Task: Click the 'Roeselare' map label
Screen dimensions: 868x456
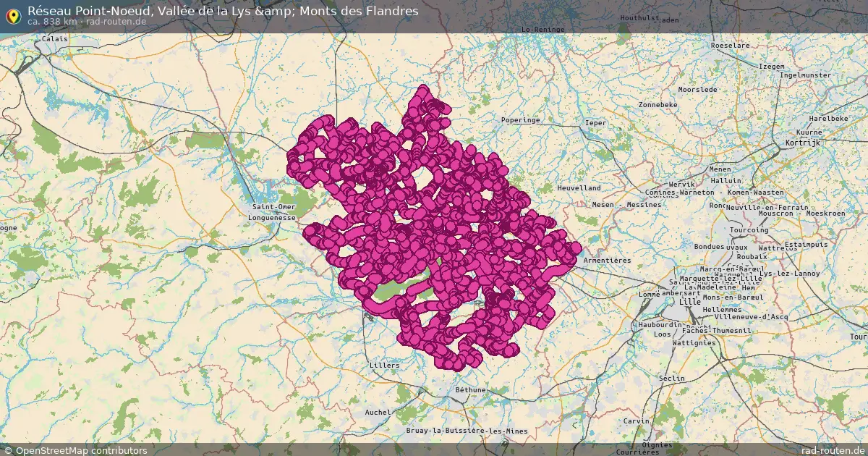Action: point(731,46)
